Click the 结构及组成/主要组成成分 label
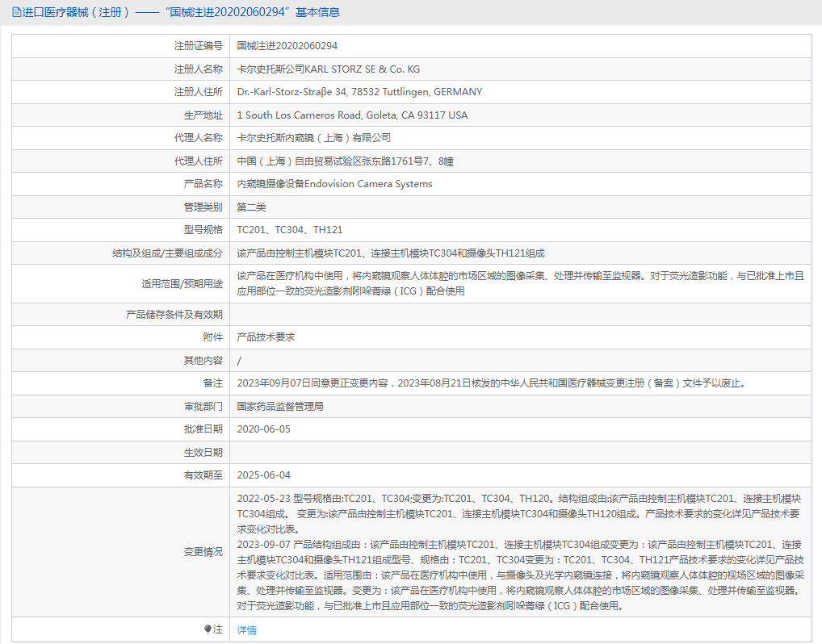Viewport: 822px width, 644px height. 167,253
